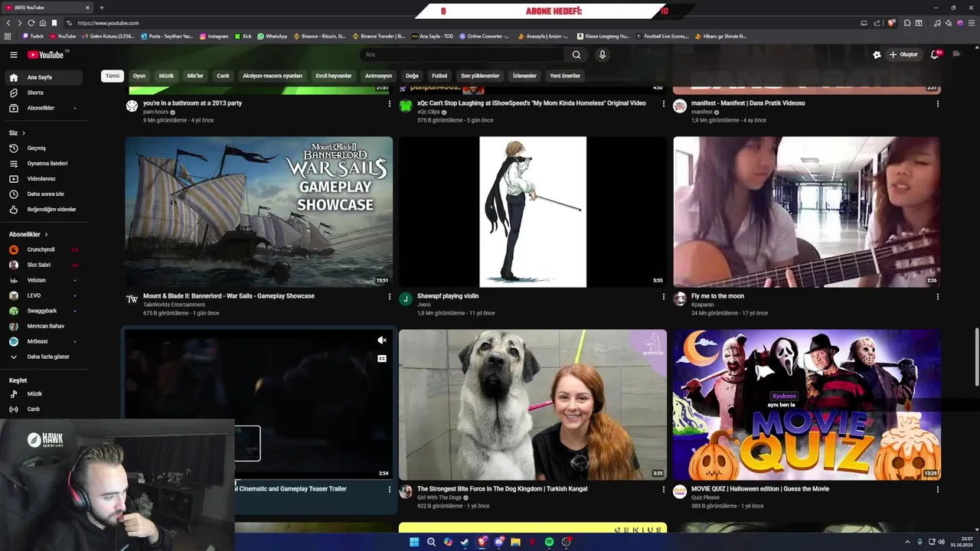Click the search magnifier button
The width and height of the screenshot is (980, 551).
[x=577, y=54]
